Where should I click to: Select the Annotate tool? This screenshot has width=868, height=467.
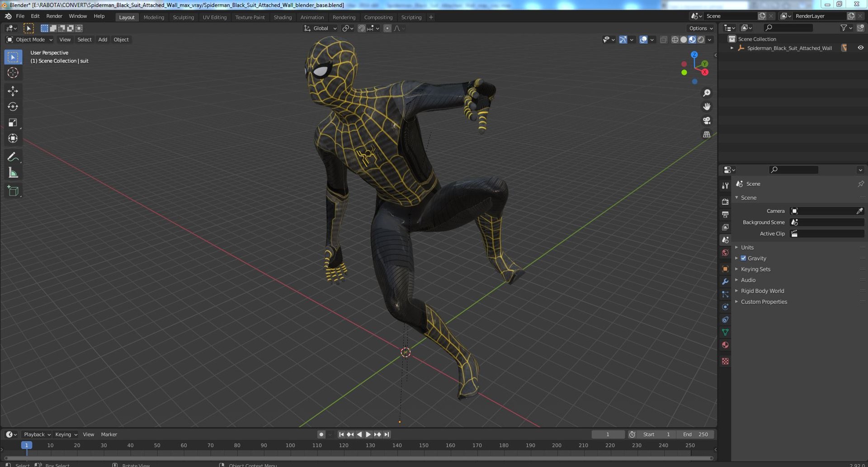(x=13, y=157)
